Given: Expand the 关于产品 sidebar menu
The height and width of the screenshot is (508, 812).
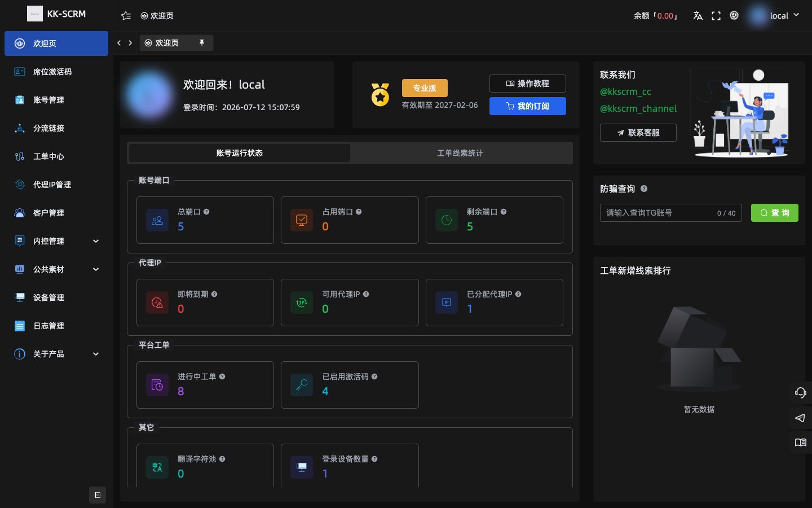Looking at the screenshot, I should [56, 354].
